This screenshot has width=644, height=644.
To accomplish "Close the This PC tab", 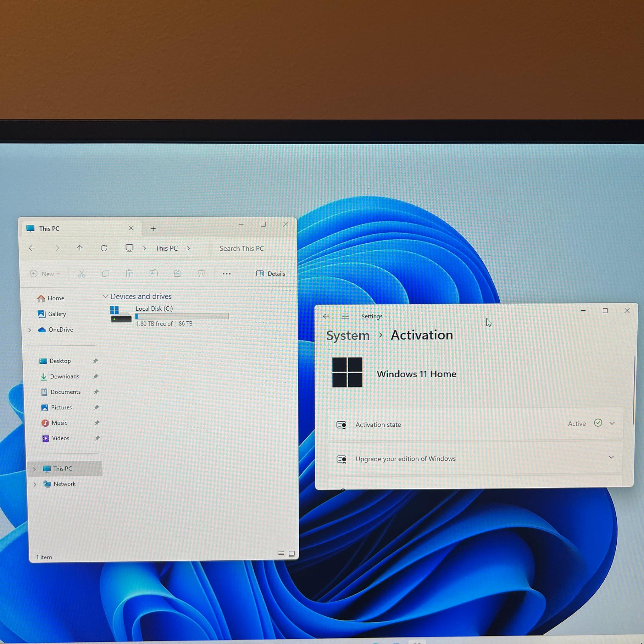I will pyautogui.click(x=131, y=228).
